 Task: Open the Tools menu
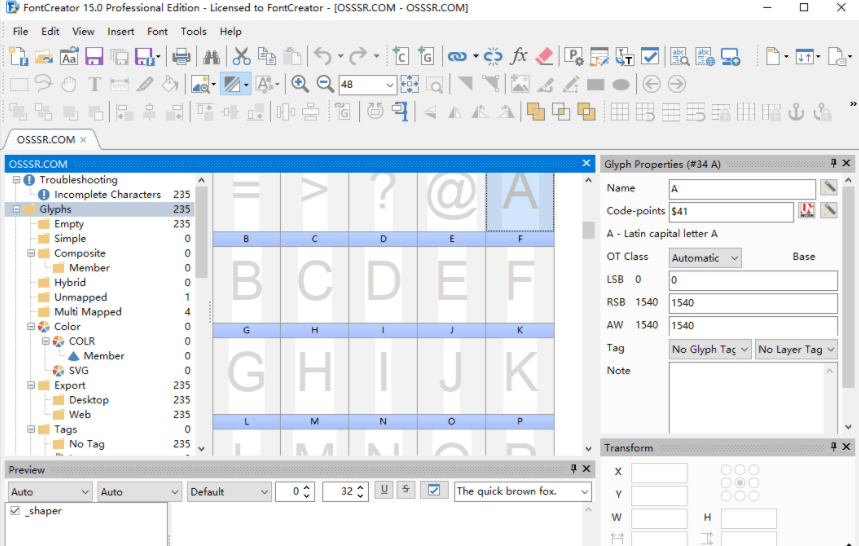click(193, 31)
